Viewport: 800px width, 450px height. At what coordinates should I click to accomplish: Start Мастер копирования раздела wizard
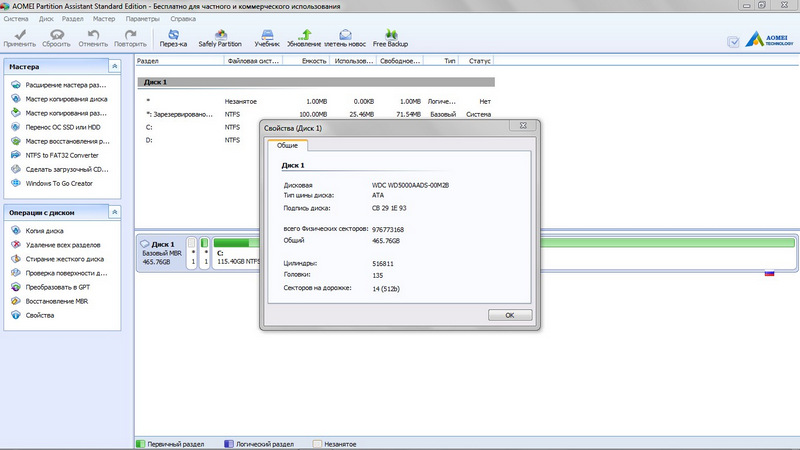66,113
